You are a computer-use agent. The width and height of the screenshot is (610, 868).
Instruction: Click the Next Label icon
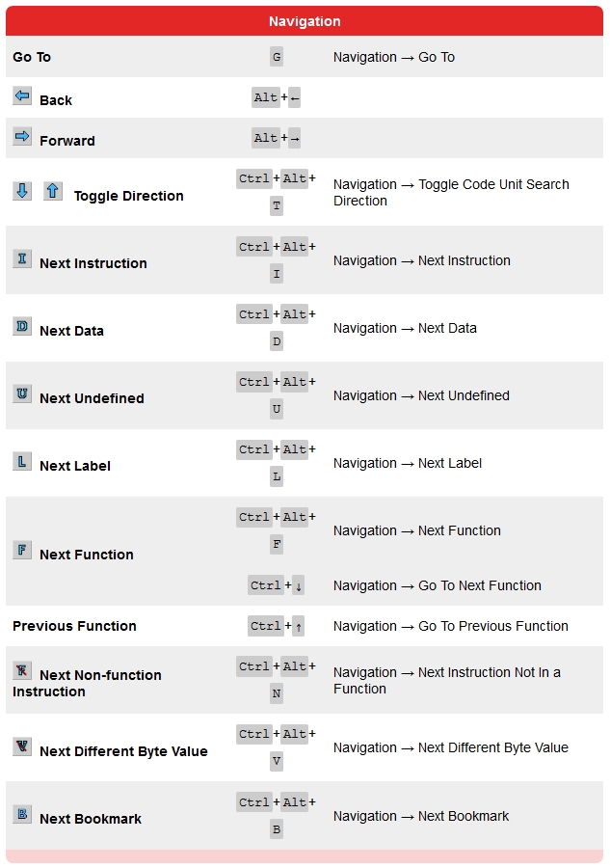point(22,461)
